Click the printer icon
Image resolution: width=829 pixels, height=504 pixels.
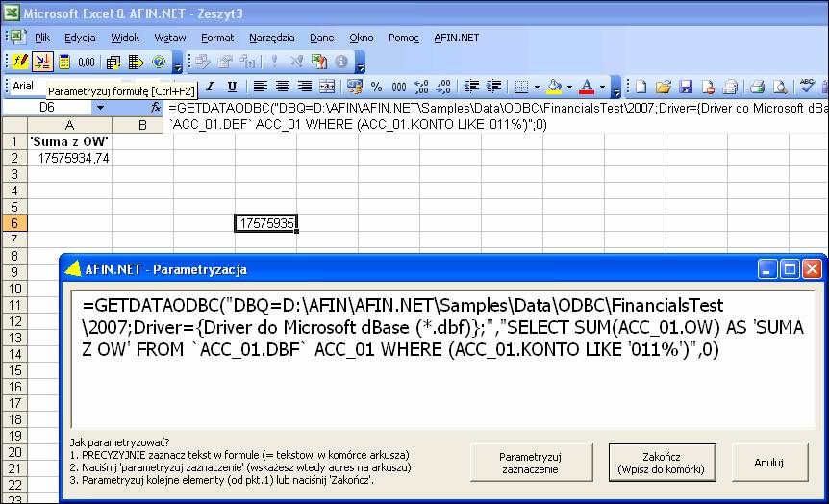pos(758,87)
